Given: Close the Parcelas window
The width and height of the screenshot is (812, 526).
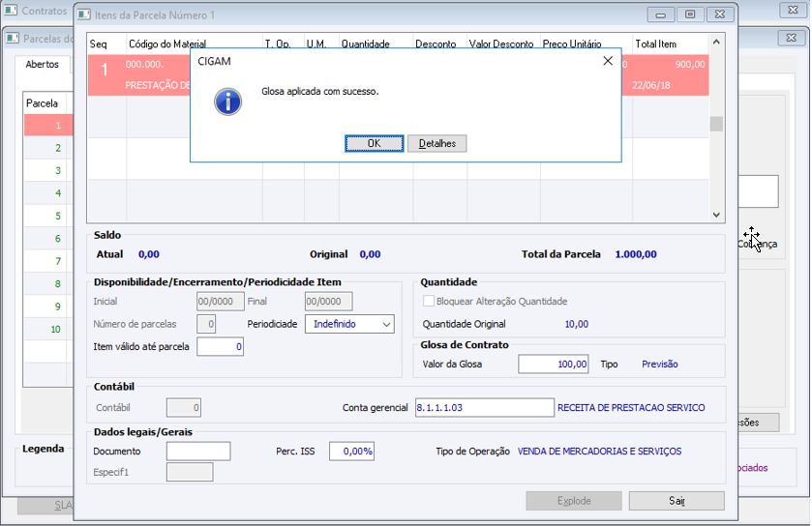Looking at the screenshot, I should click(x=792, y=38).
